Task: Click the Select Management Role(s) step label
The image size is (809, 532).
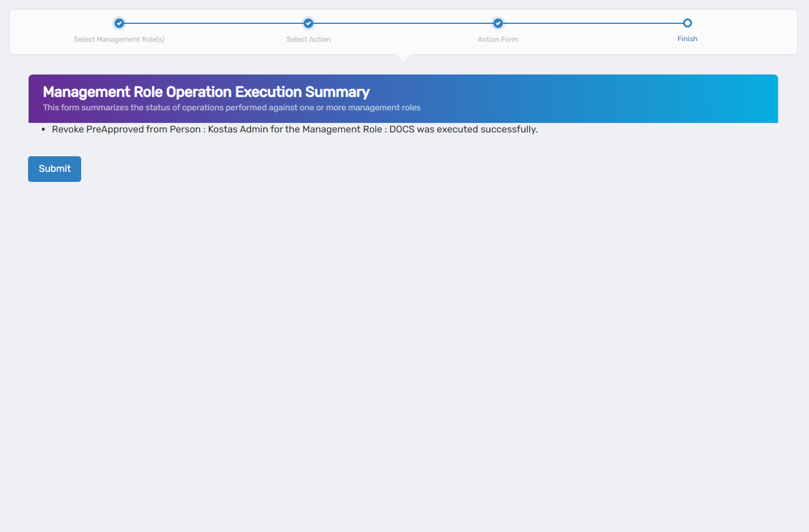Action: point(119,39)
